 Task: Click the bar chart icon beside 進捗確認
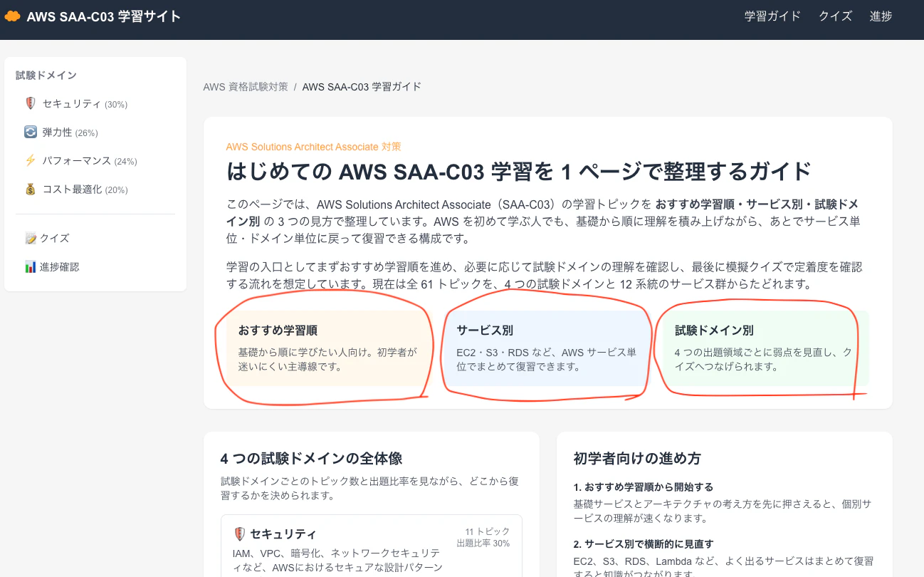point(31,267)
